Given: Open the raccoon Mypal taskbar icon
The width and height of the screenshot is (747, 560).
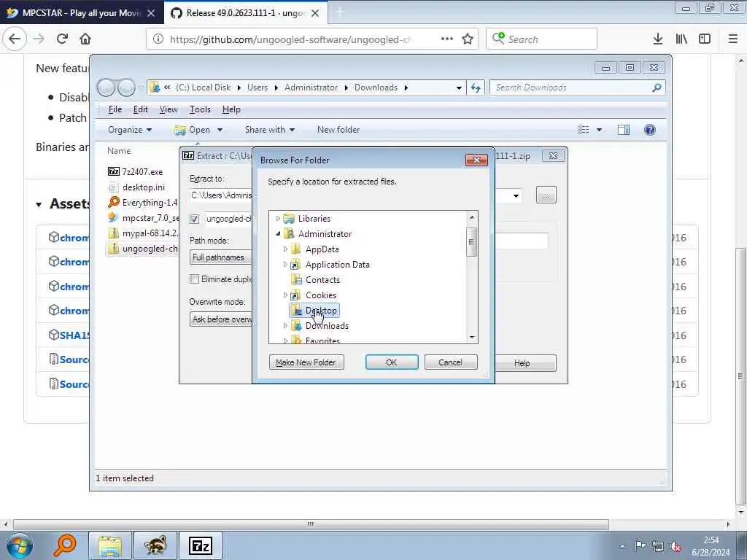Looking at the screenshot, I should [x=155, y=545].
